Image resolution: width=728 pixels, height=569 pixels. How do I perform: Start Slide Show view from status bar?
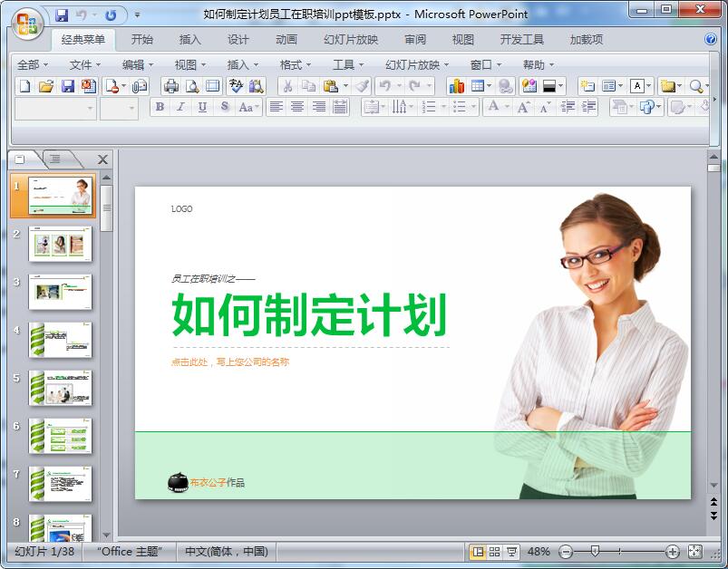pos(511,552)
